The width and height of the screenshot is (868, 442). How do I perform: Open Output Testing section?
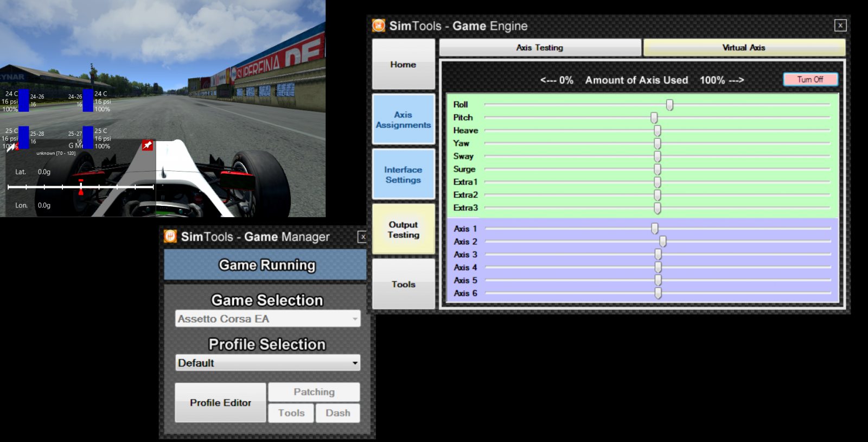403,229
